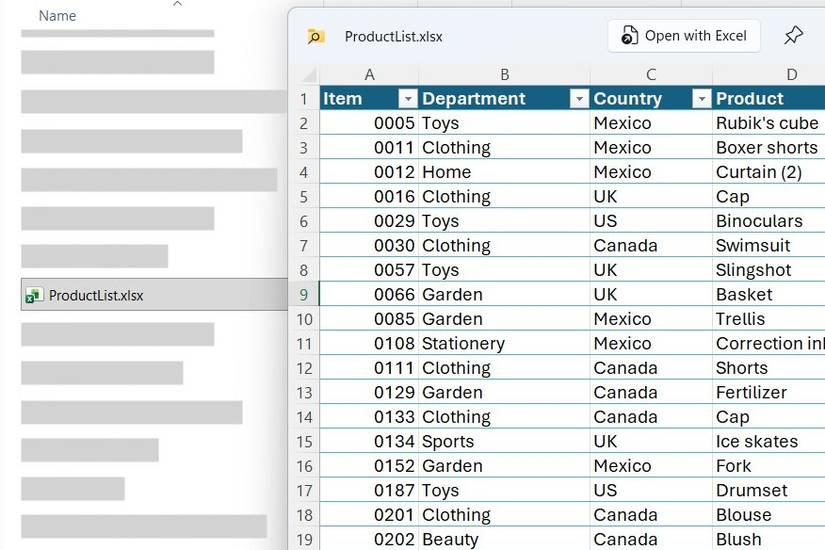Screen dimensions: 825x550
Task: Click the Basket product cell
Action: click(769, 294)
